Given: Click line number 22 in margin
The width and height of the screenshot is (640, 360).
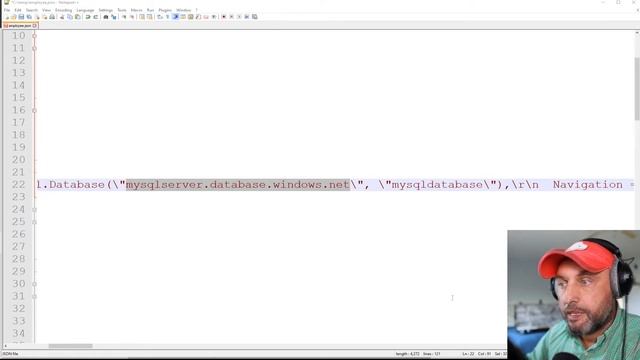Looking at the screenshot, I should pyautogui.click(x=18, y=184).
